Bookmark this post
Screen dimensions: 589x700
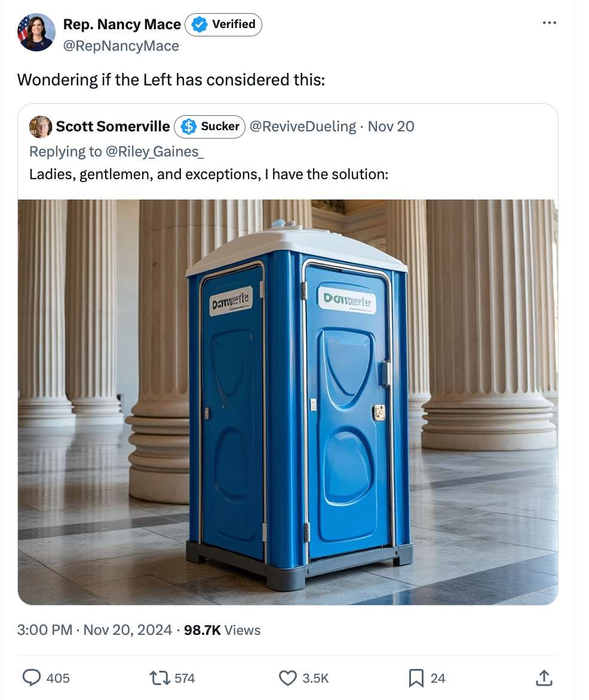click(416, 678)
